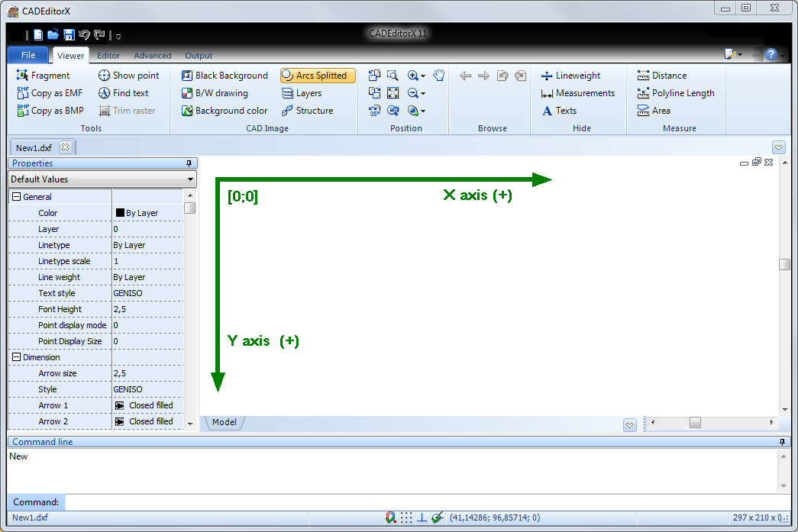Click the black Color swatch By Layer
The width and height of the screenshot is (798, 532).
point(120,213)
